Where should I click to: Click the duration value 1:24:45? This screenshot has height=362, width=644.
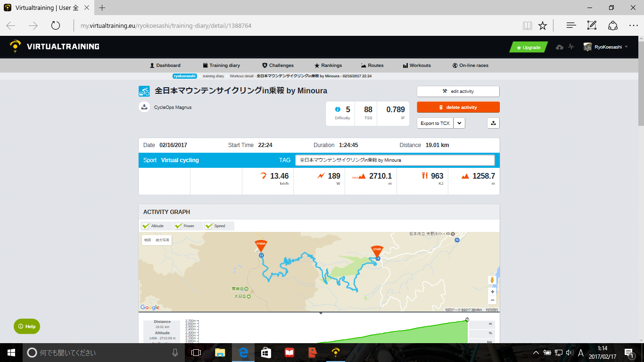pyautogui.click(x=350, y=145)
